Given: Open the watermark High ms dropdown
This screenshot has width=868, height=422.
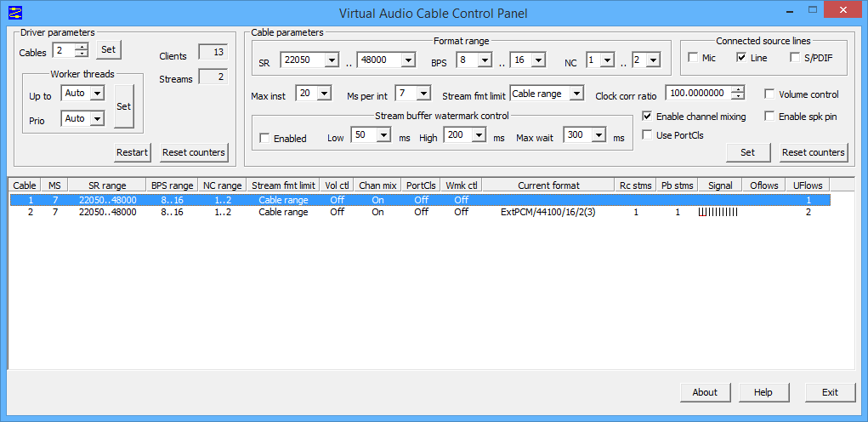Looking at the screenshot, I should 479,134.
